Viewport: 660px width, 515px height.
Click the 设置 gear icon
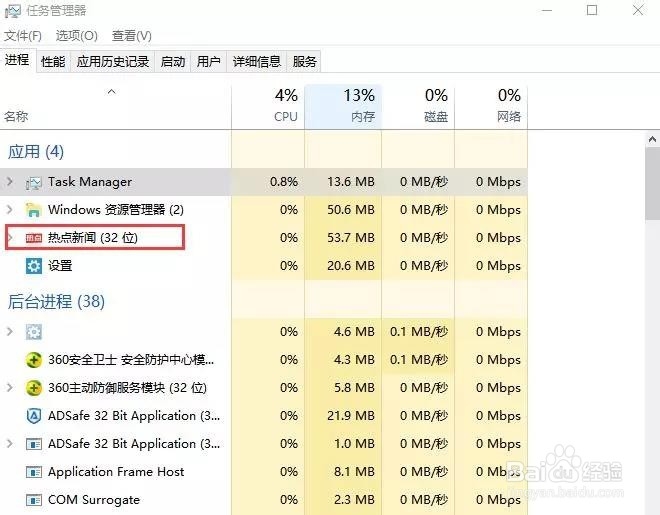pyautogui.click(x=34, y=266)
